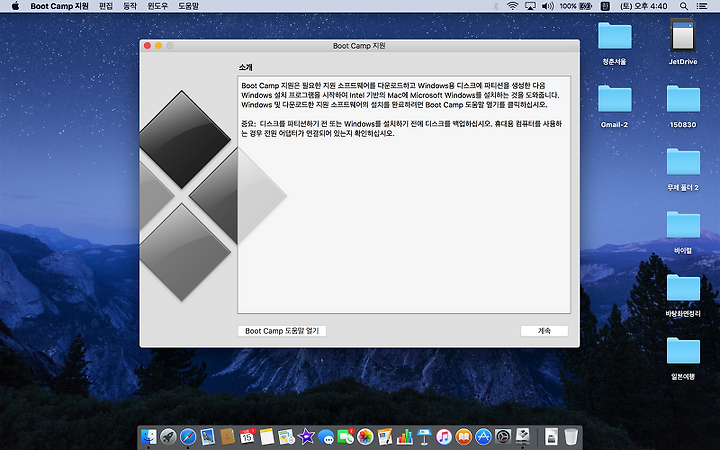Select the 바이럴 desktop folder
This screenshot has height=450, width=720.
coord(683,225)
